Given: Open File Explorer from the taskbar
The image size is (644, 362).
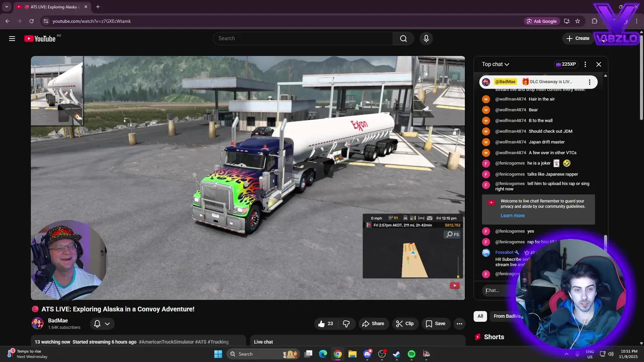Looking at the screenshot, I should tap(352, 354).
